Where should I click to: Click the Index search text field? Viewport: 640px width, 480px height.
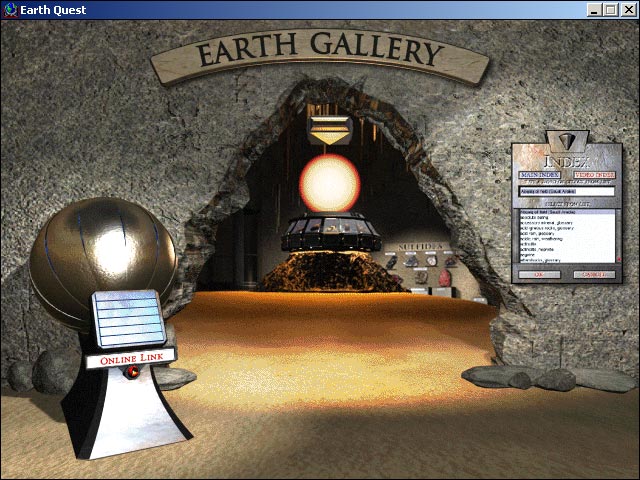click(567, 191)
